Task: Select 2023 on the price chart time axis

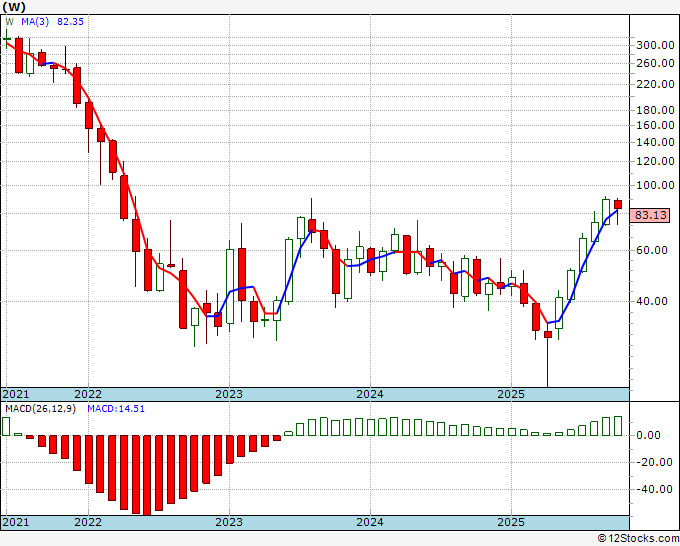Action: pyautogui.click(x=229, y=394)
